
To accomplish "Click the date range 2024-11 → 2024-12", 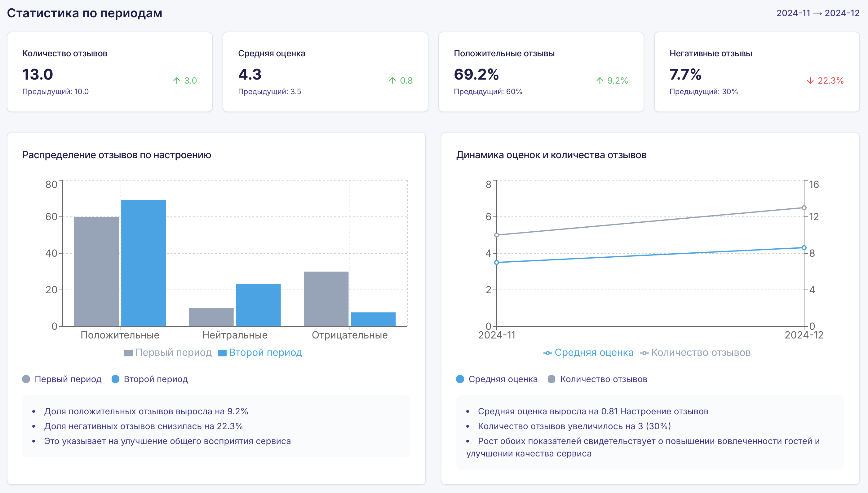I will point(817,13).
